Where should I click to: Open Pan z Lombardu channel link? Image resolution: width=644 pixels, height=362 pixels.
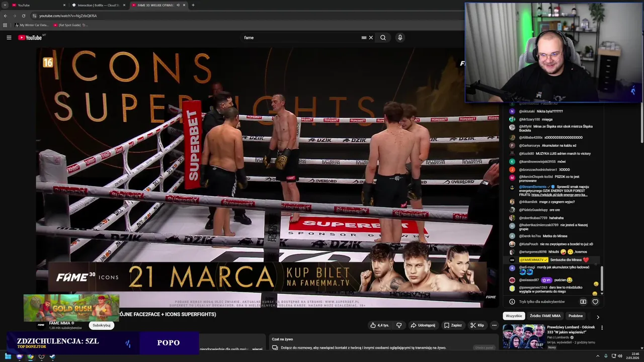pos(558,337)
